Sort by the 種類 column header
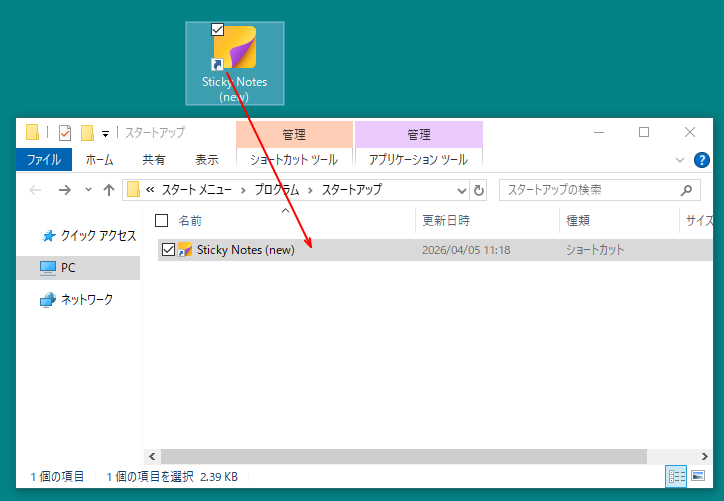Screen dimensions: 724x501 [x=578, y=221]
